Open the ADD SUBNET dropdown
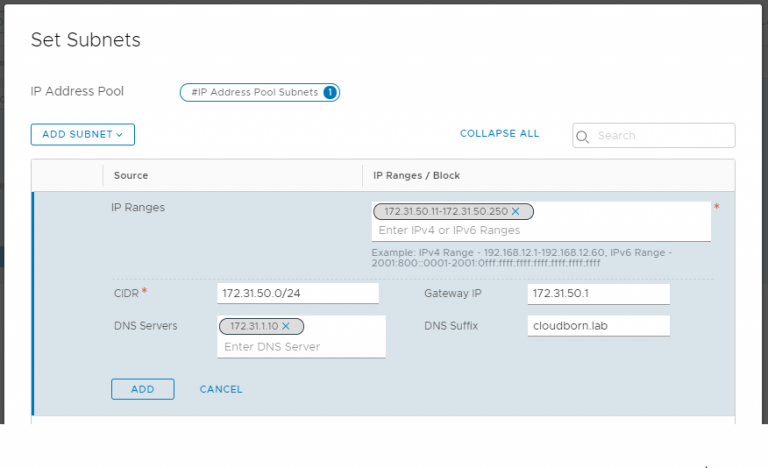768x468 pixels. coord(82,134)
